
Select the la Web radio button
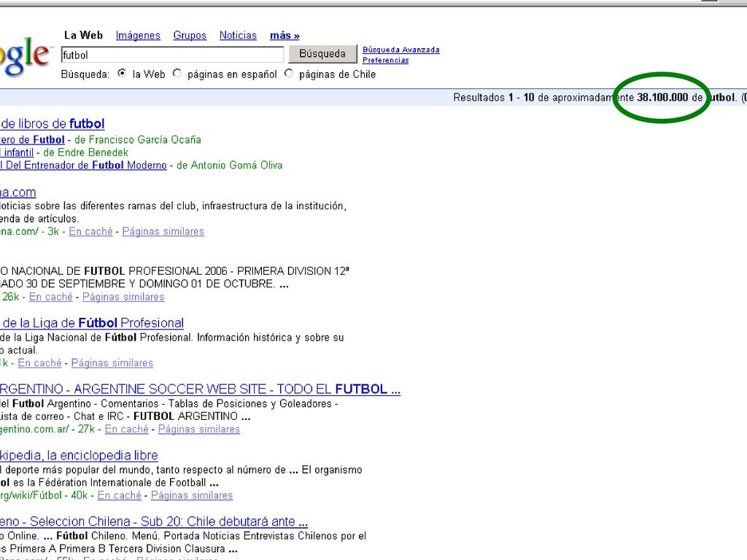pyautogui.click(x=123, y=74)
